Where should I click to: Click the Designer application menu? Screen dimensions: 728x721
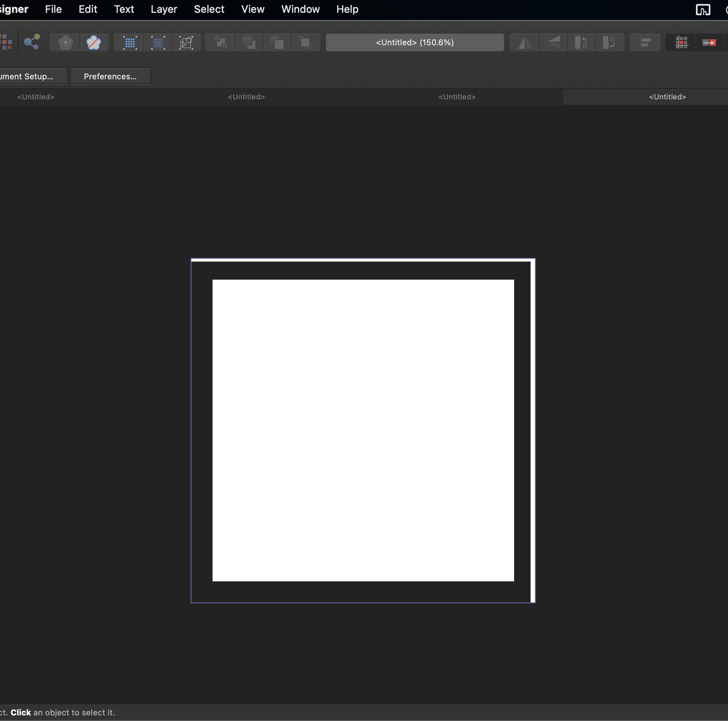(x=14, y=9)
